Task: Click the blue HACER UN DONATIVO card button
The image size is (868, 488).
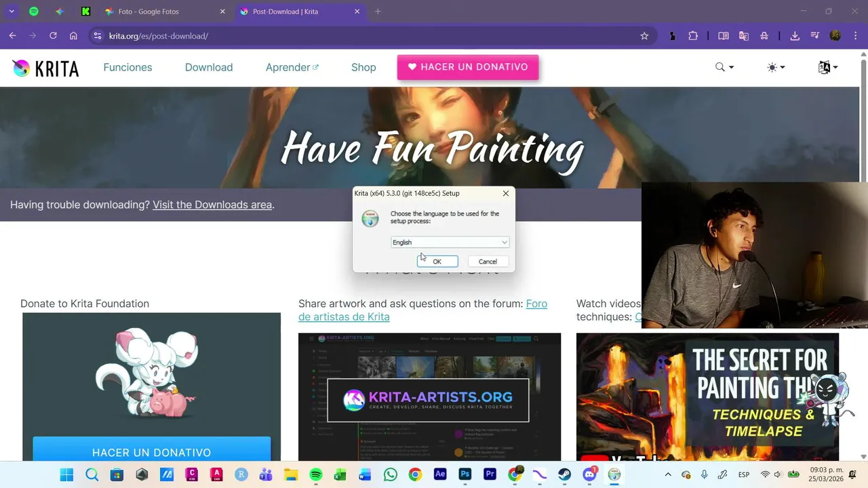Action: pos(152,452)
